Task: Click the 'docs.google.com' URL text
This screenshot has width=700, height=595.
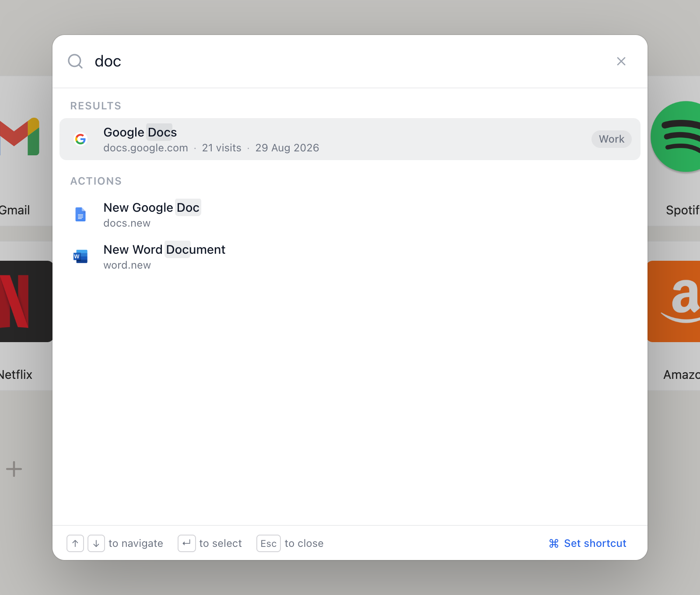Action: pyautogui.click(x=146, y=148)
